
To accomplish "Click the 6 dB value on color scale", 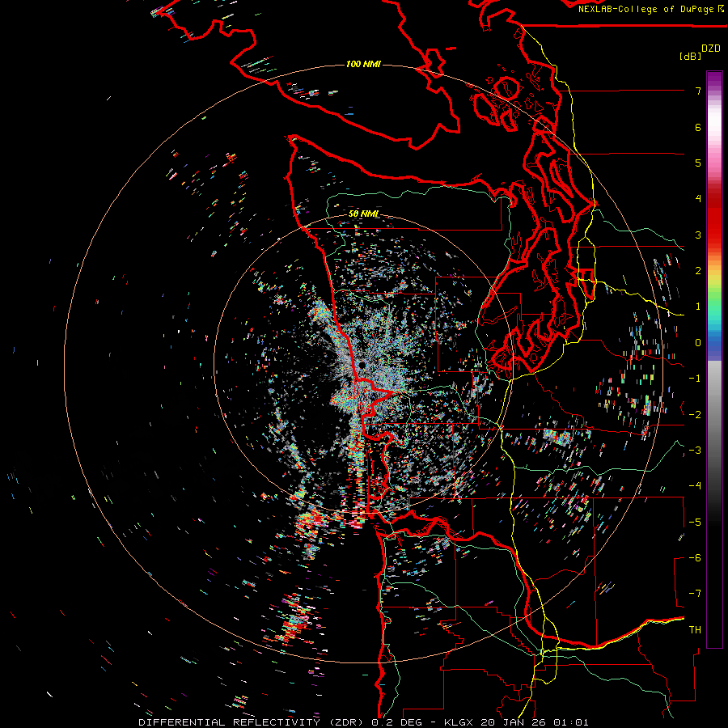I will [698, 127].
